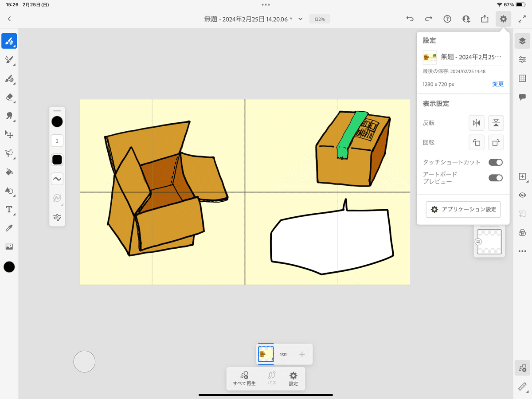This screenshot has height=399, width=532.
Task: Select frame thumbnail in timeline
Action: (266, 354)
